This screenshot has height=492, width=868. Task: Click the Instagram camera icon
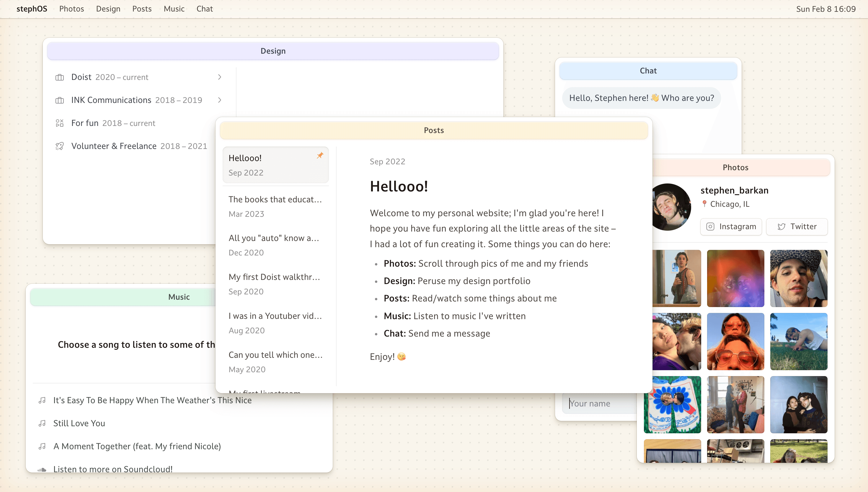click(710, 227)
